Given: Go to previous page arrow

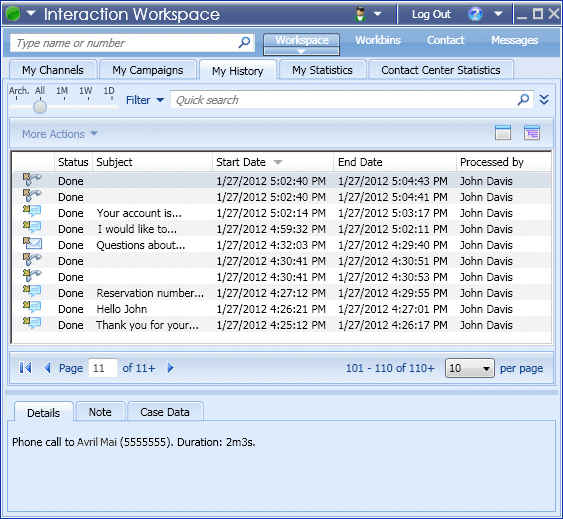Looking at the screenshot, I should tap(47, 367).
